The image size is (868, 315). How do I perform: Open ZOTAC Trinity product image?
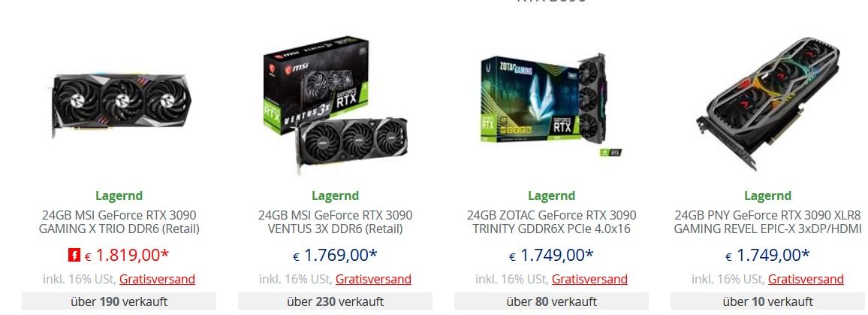551,105
